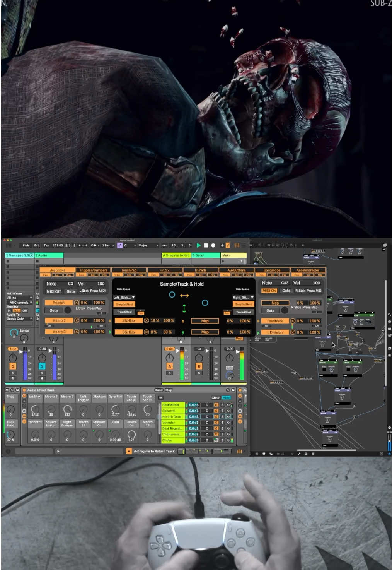Screen dimensions: 392x570
Task: Click the S&H|jsx mapping button
Action: (x=129, y=320)
